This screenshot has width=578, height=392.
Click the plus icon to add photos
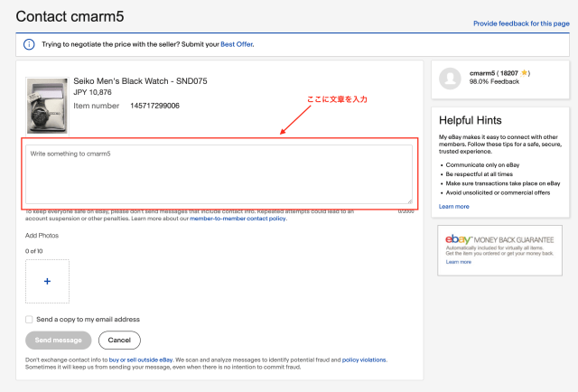coord(47,281)
